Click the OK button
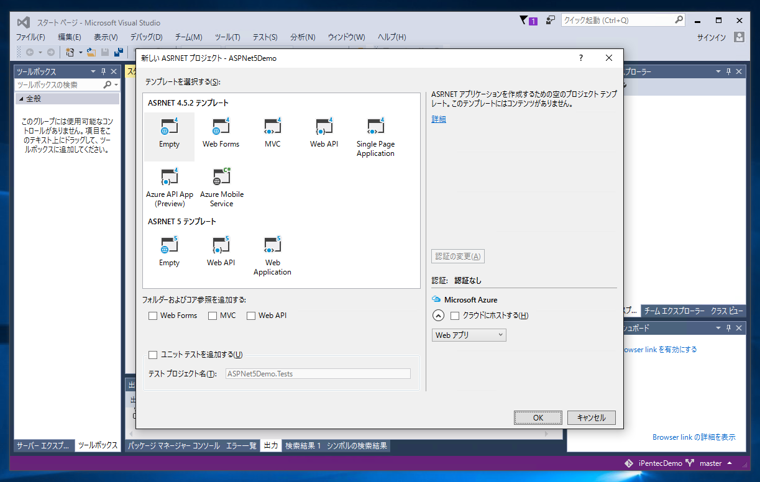The image size is (760, 482). tap(538, 418)
